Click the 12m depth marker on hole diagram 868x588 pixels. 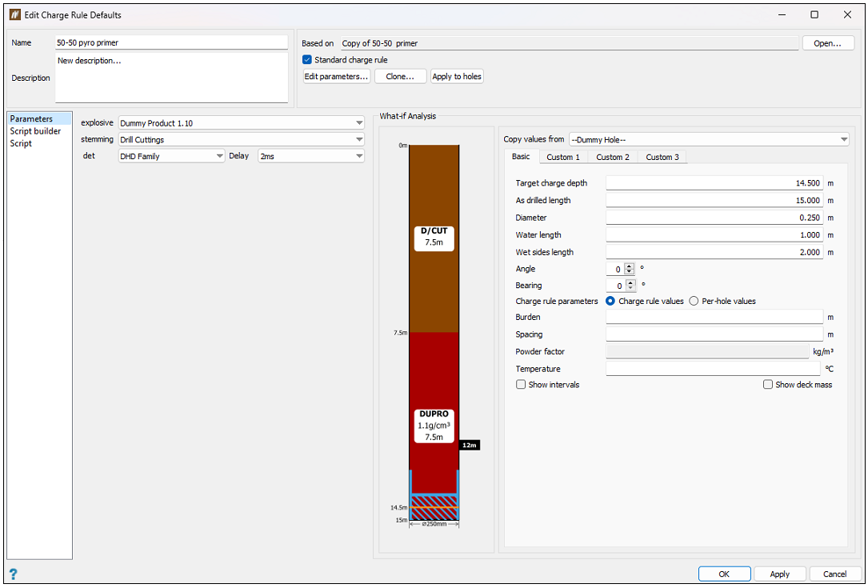click(x=470, y=445)
